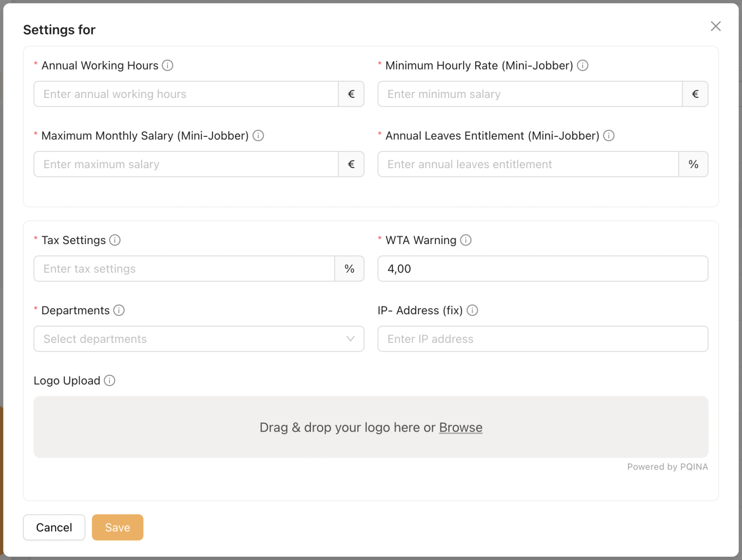Image resolution: width=742 pixels, height=560 pixels.
Task: Show info for Annual Leaves Entitlement
Action: click(x=609, y=135)
